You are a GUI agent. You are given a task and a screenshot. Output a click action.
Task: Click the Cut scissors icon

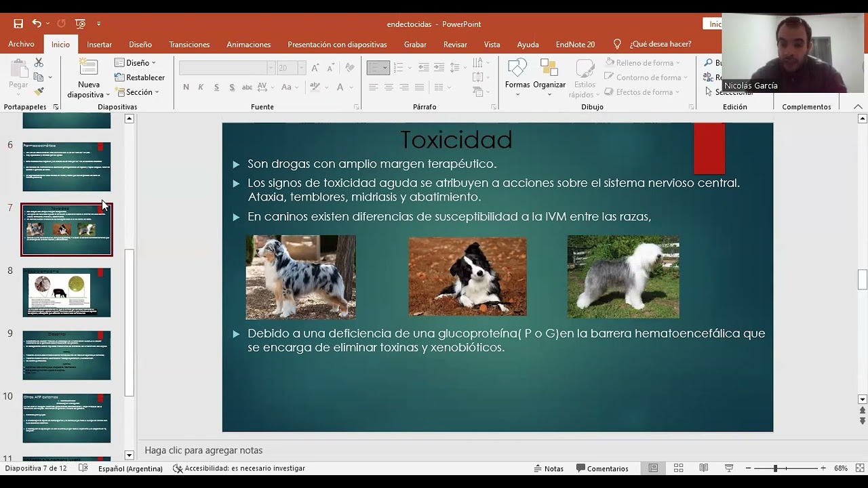39,63
